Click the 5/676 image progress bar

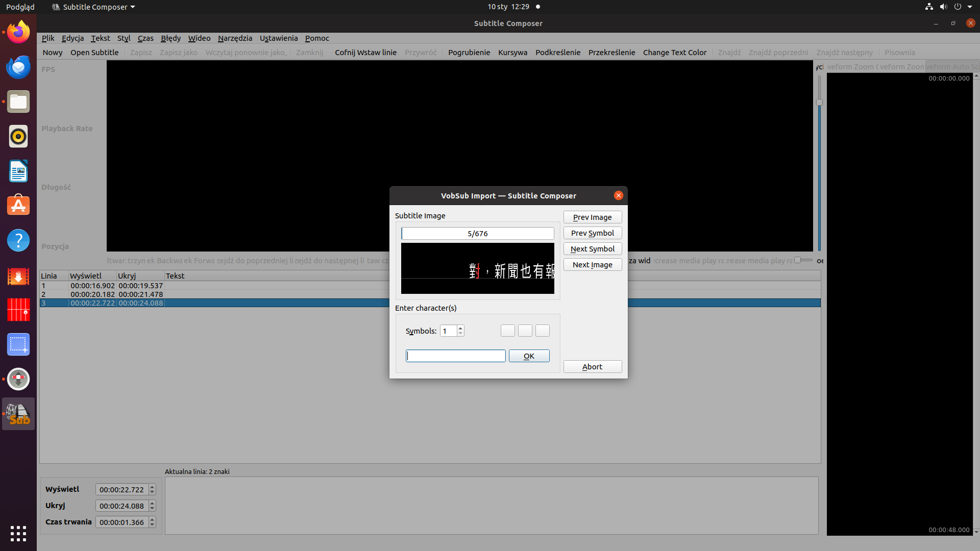[478, 234]
